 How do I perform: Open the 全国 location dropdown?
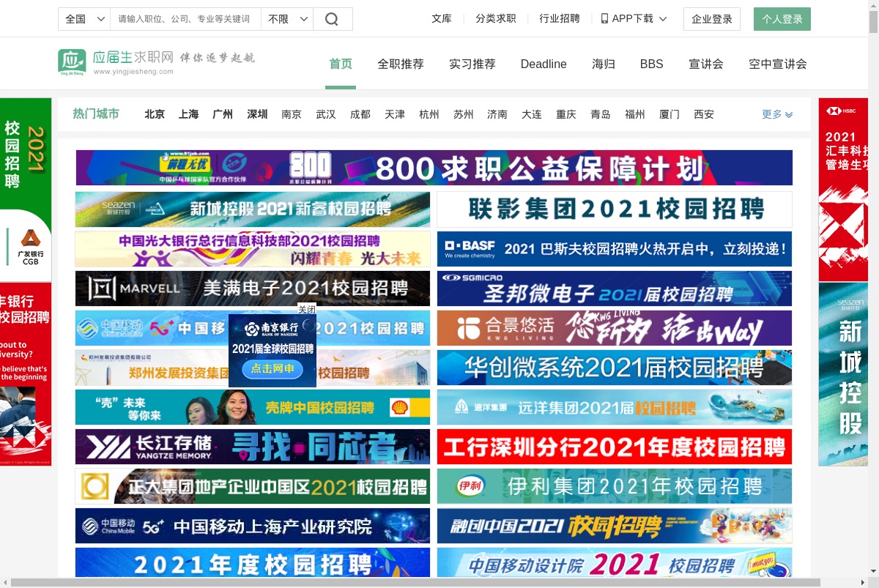click(x=84, y=19)
